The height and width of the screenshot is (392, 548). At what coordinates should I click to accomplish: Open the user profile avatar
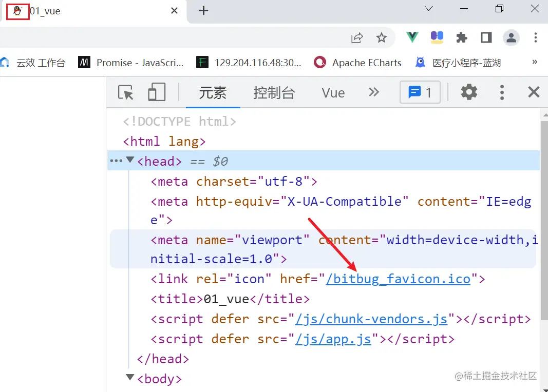point(511,37)
